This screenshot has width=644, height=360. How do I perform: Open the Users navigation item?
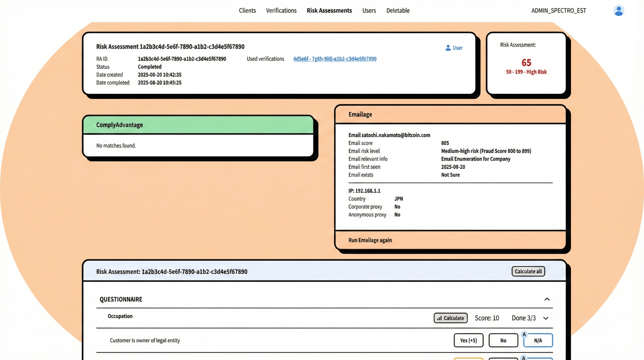click(x=369, y=11)
